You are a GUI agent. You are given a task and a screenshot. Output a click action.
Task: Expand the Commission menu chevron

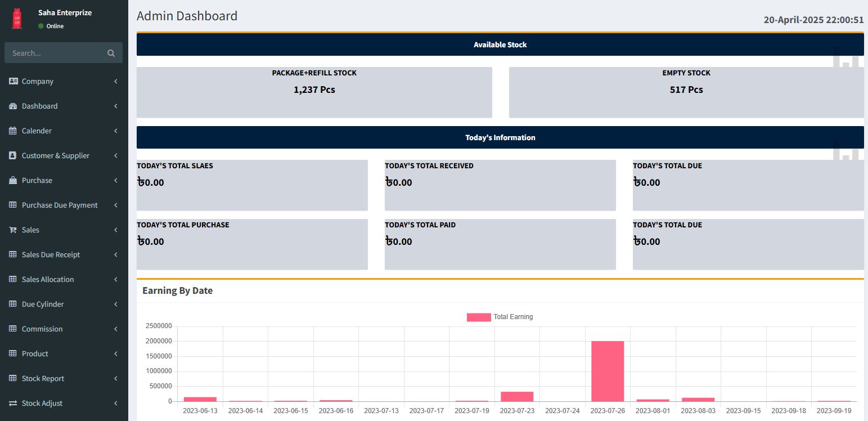pos(116,329)
